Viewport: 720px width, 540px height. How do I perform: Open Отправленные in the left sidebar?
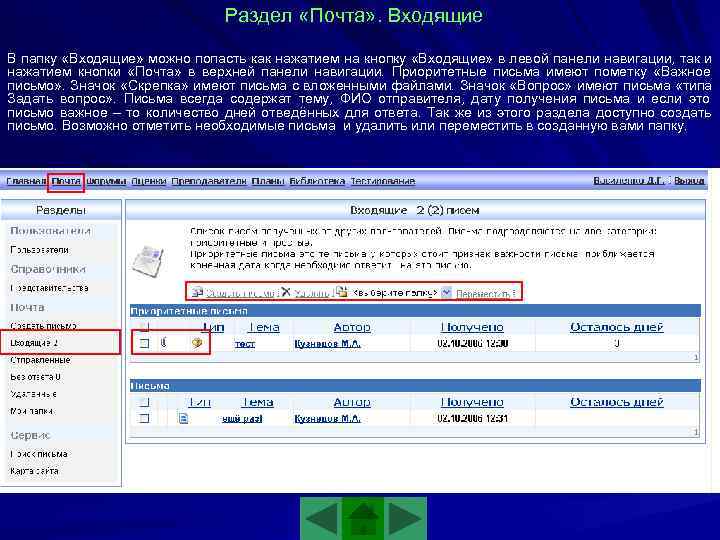tap(40, 360)
